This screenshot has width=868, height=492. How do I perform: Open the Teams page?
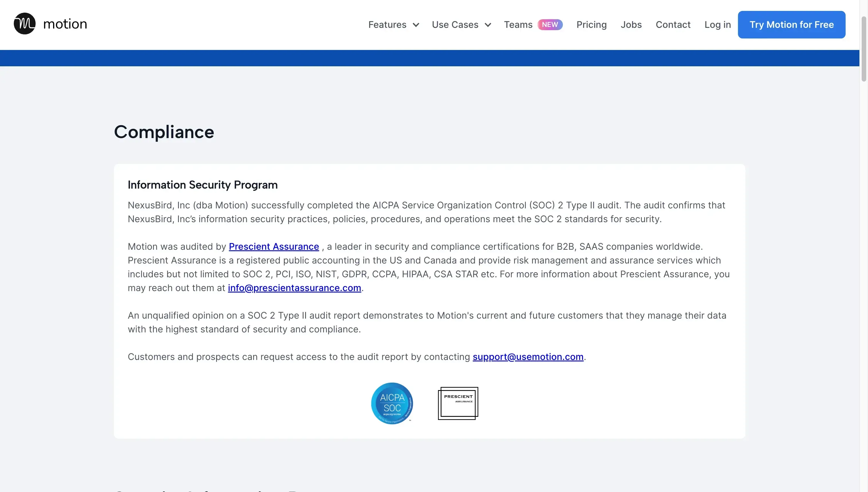518,24
